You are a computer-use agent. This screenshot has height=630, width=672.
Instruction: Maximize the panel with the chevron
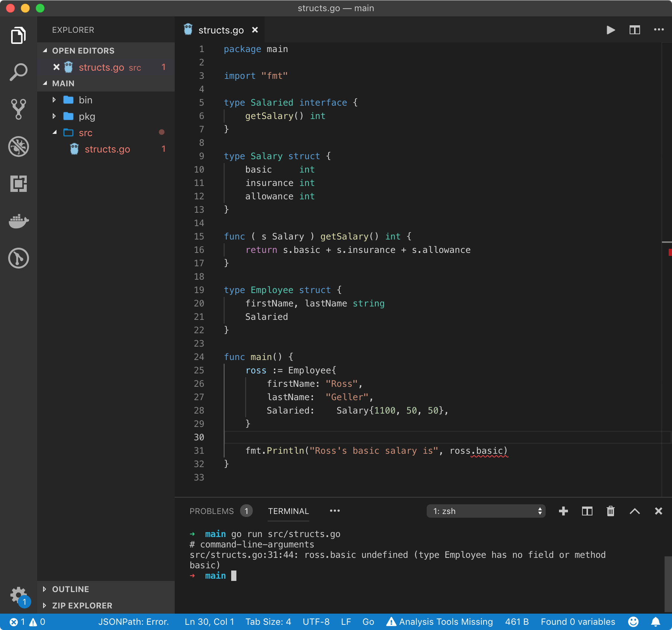pyautogui.click(x=634, y=511)
